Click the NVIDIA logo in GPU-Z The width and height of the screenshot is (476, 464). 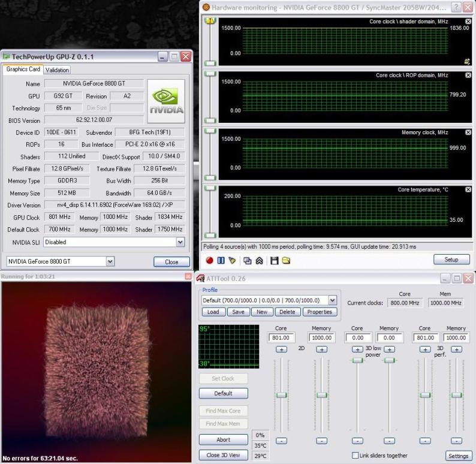pyautogui.click(x=166, y=101)
